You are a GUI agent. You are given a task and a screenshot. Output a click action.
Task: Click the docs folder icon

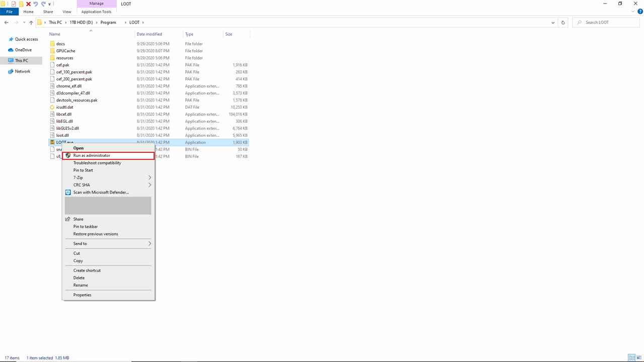52,44
